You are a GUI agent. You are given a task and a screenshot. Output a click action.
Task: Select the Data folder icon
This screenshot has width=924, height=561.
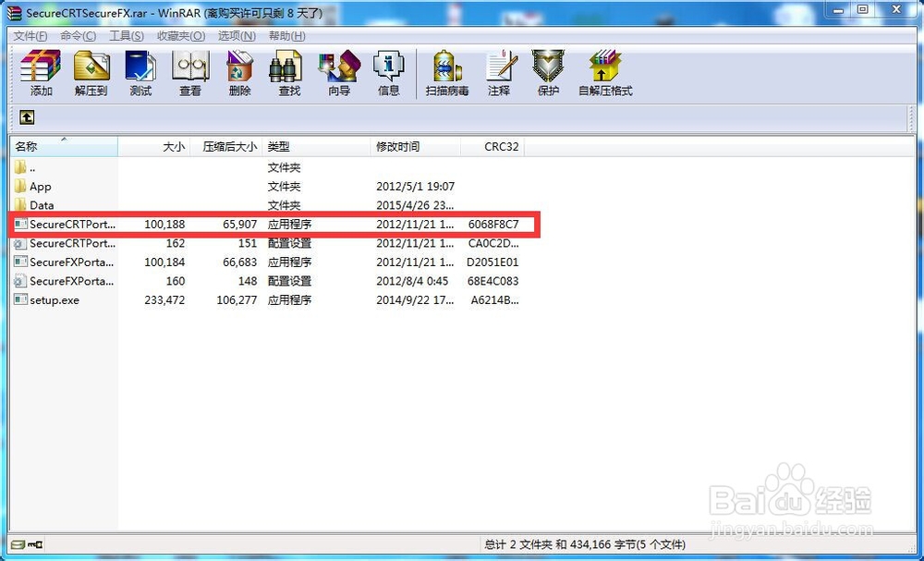(x=20, y=205)
